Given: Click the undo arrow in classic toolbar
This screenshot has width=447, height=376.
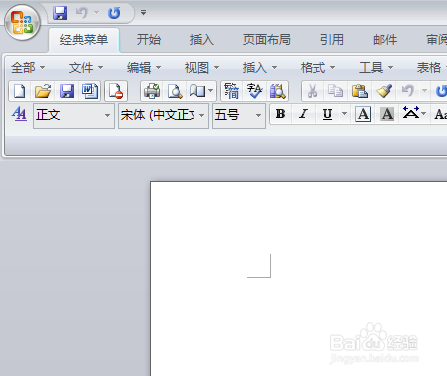Looking at the screenshot, I should pyautogui.click(x=408, y=91).
